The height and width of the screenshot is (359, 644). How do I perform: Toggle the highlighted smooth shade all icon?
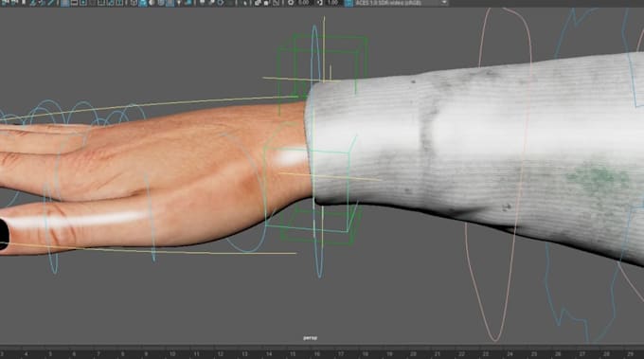142,3
